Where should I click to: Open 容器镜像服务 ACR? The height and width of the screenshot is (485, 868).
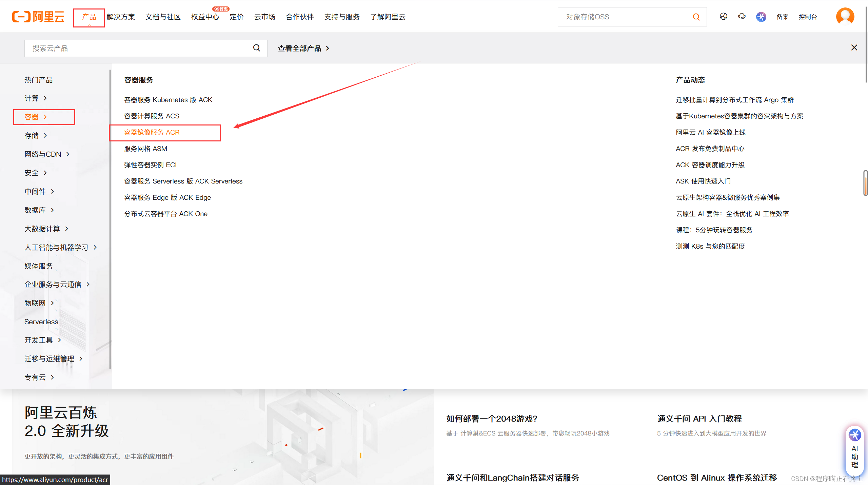151,132
